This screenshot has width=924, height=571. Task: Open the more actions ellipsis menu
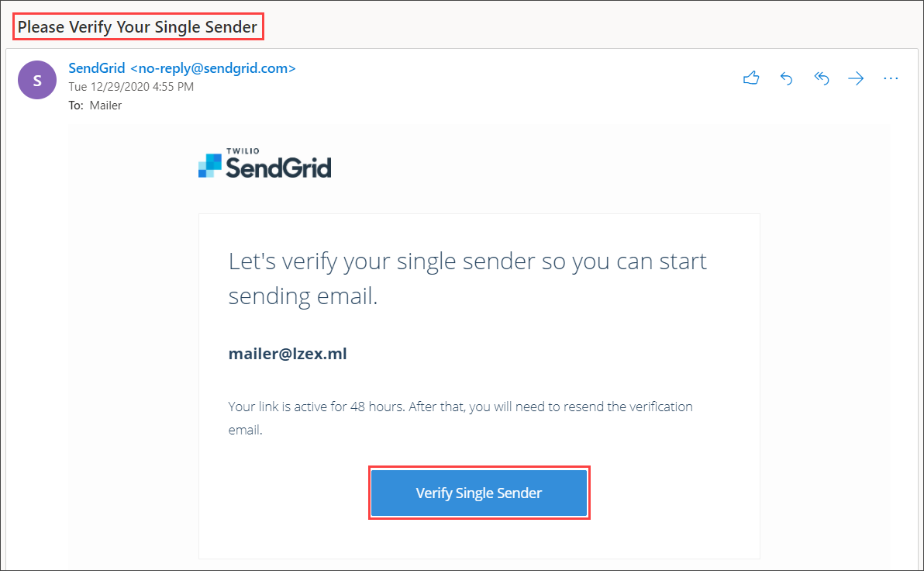click(x=891, y=78)
